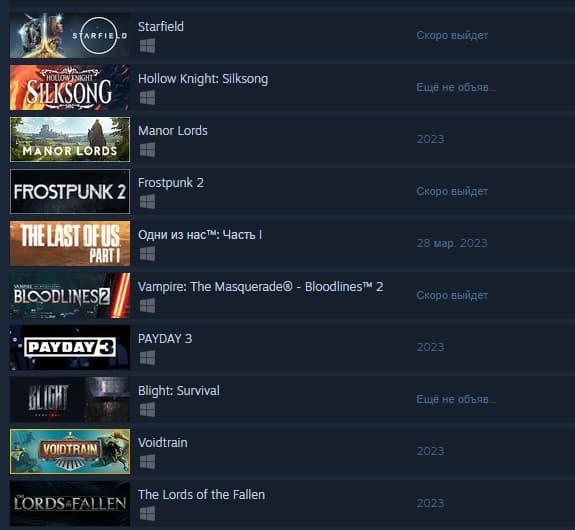Open the Silksong capsule image
The width and height of the screenshot is (575, 530).
click(x=70, y=88)
